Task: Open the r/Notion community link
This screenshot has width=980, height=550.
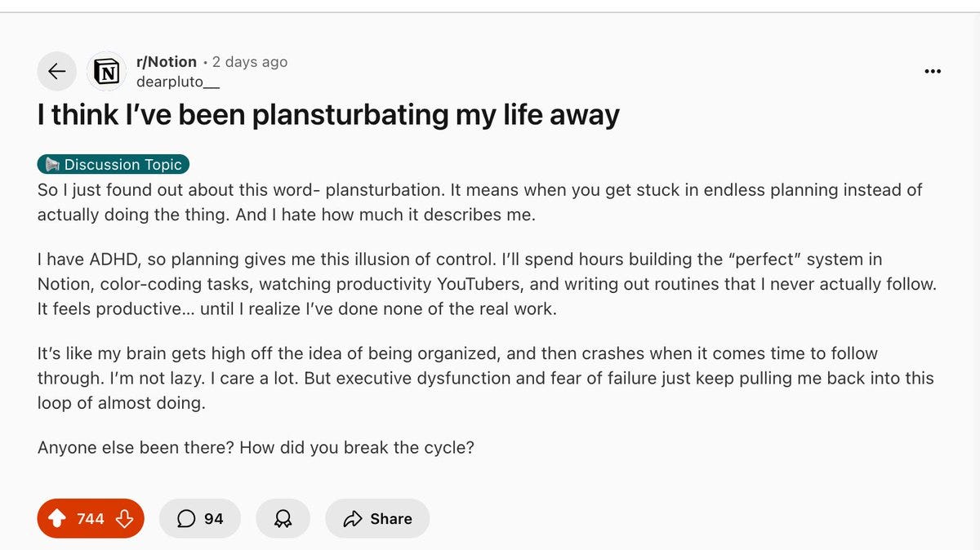Action: point(166,62)
